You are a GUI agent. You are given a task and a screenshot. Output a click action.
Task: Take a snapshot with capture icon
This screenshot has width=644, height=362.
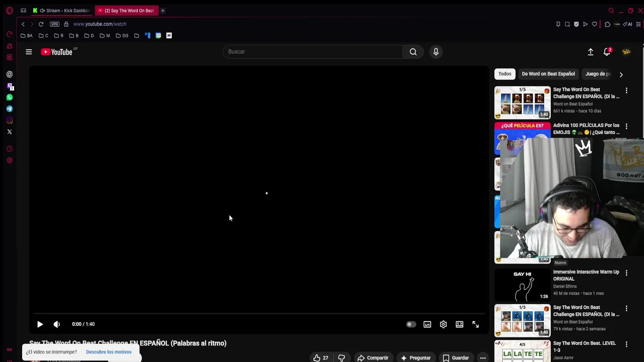point(567,24)
